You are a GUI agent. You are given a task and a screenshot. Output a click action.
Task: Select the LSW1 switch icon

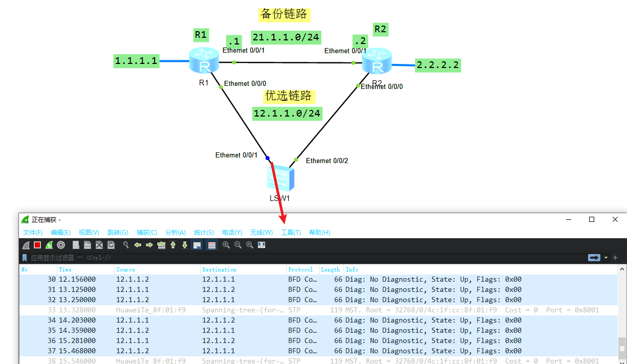(x=280, y=179)
